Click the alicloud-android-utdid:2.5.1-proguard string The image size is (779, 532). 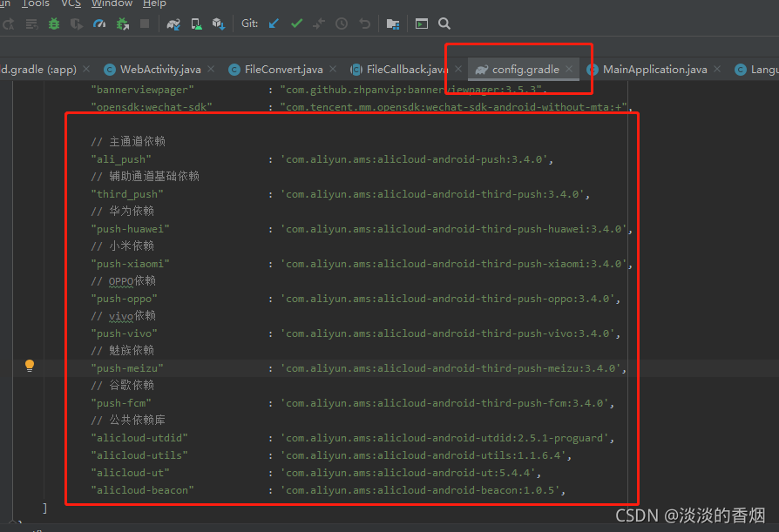click(x=444, y=438)
